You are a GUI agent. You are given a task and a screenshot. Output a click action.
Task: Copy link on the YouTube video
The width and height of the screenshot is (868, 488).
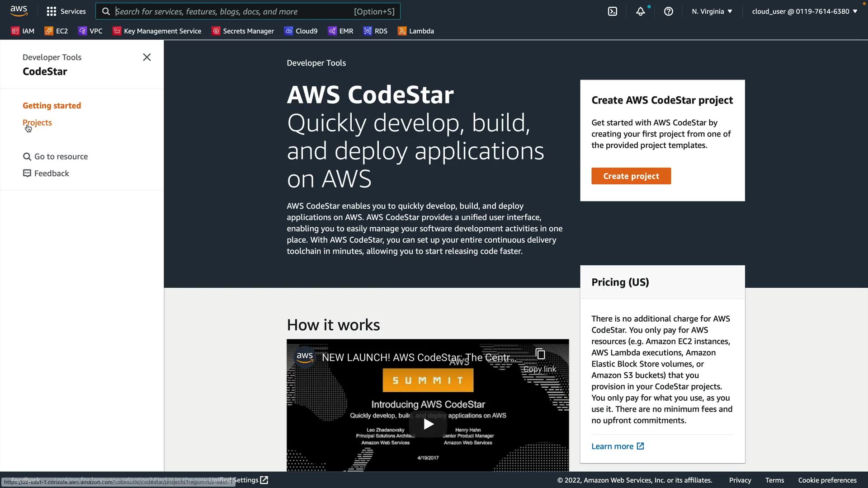pos(540,361)
